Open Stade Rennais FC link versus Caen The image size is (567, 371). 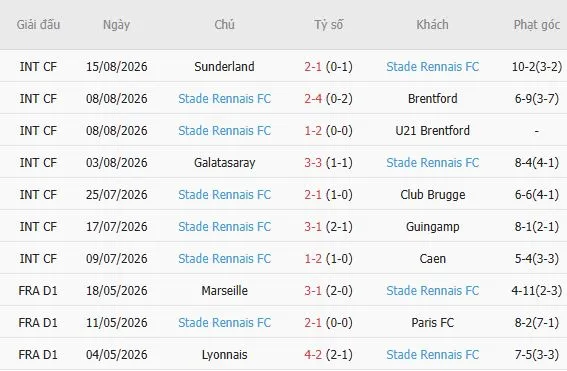click(x=225, y=259)
